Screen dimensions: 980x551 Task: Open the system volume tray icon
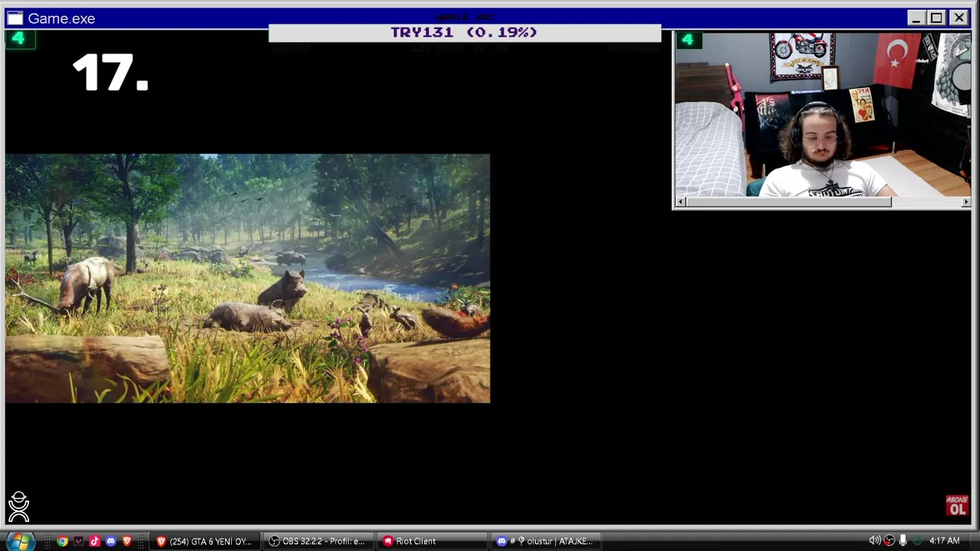874,541
